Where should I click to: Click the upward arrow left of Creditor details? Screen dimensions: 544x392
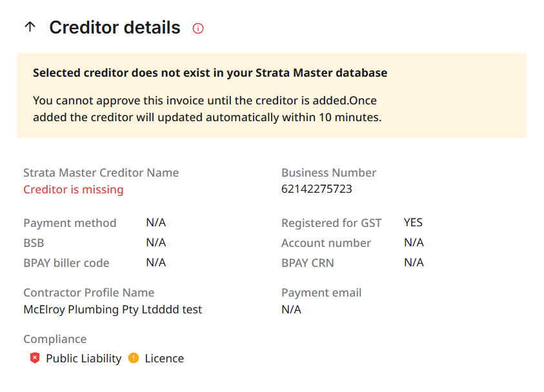click(x=30, y=28)
